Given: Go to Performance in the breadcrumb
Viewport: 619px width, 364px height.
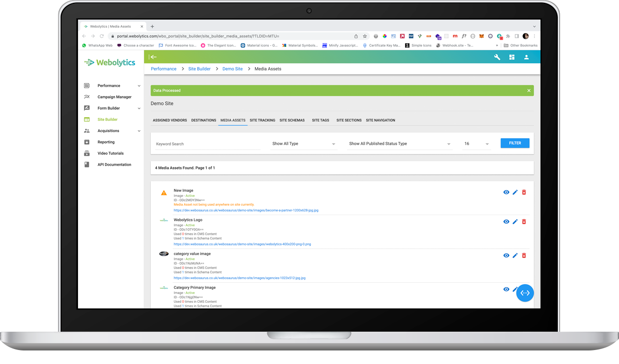Looking at the screenshot, I should (164, 69).
